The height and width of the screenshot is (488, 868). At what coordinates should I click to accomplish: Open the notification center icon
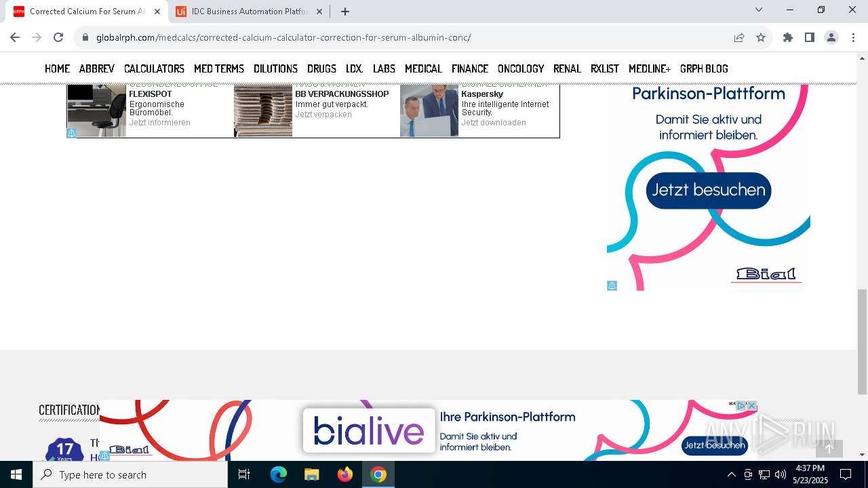pyautogui.click(x=846, y=474)
